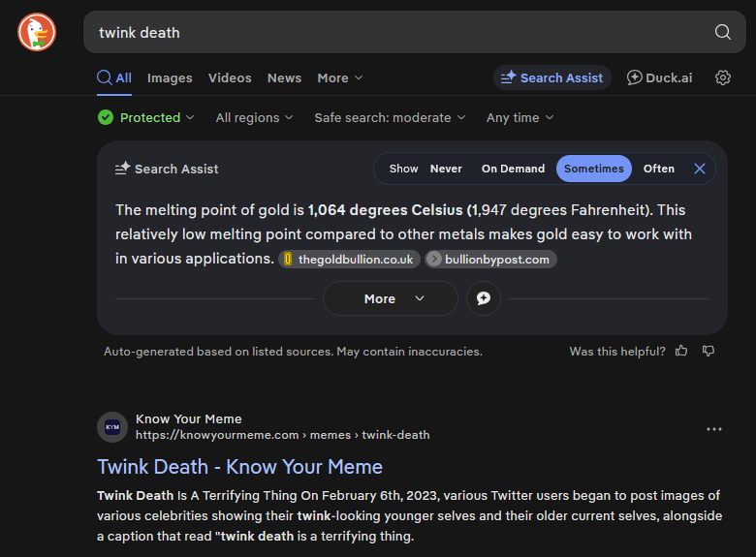Viewport: 756px width, 557px height.
Task: Expand the More tabs dropdown
Action: tap(340, 78)
